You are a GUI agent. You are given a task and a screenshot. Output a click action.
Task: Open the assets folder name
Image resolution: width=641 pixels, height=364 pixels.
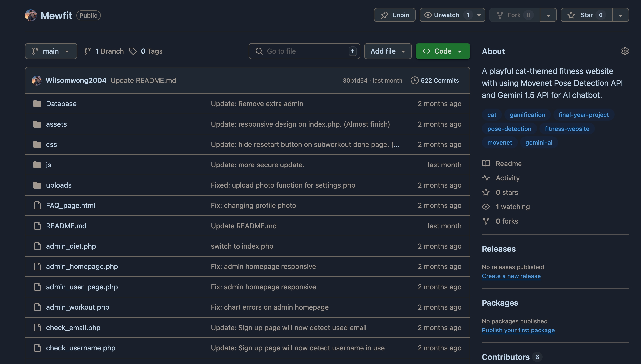pyautogui.click(x=56, y=124)
